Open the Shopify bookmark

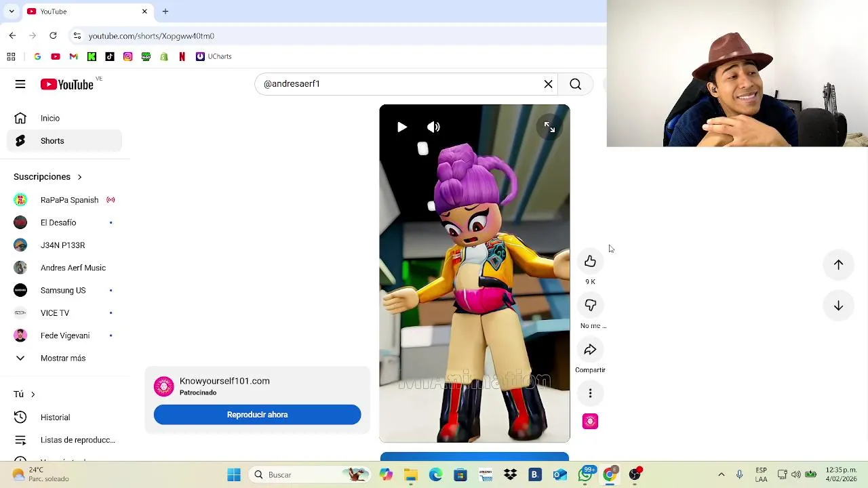coord(164,56)
